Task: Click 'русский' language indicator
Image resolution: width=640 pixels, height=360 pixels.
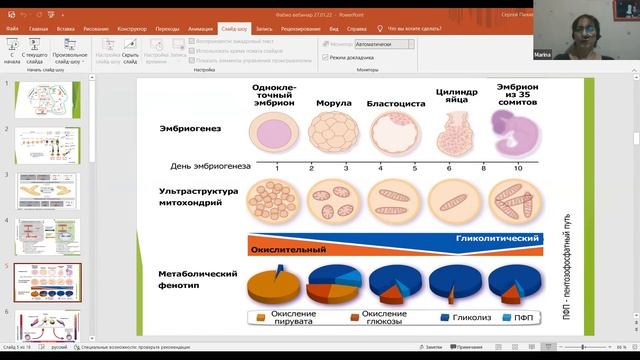Action: 59,347
